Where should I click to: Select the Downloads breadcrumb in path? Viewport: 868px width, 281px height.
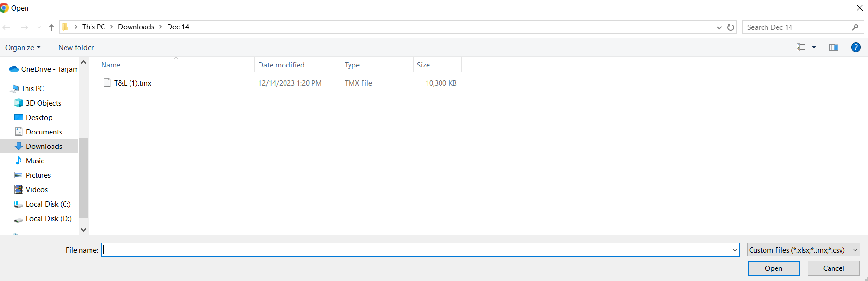click(136, 27)
